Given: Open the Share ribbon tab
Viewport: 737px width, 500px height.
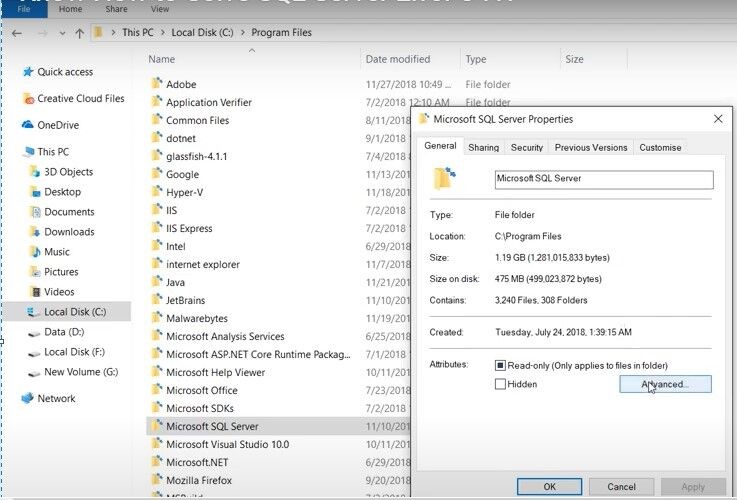Looking at the screenshot, I should point(116,9).
